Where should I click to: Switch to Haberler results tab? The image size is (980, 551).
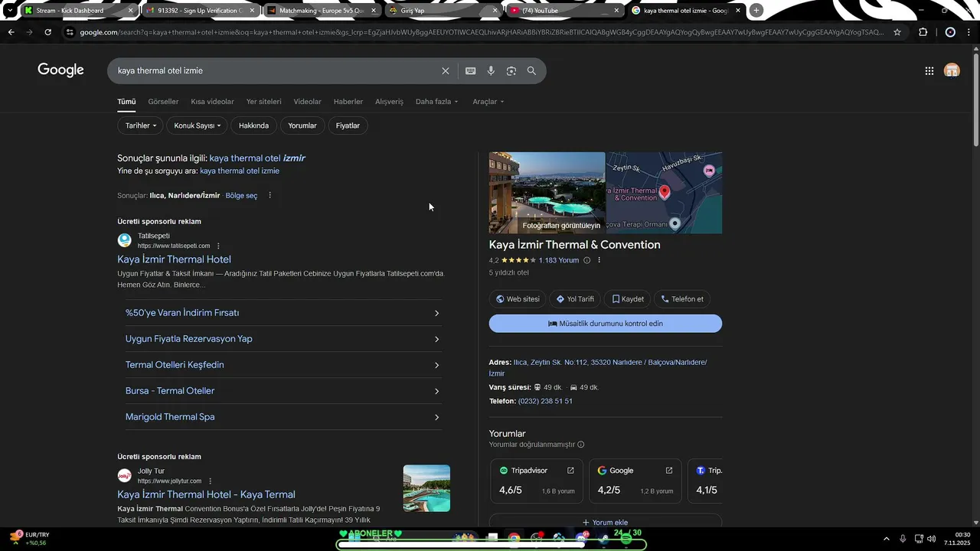pyautogui.click(x=348, y=102)
